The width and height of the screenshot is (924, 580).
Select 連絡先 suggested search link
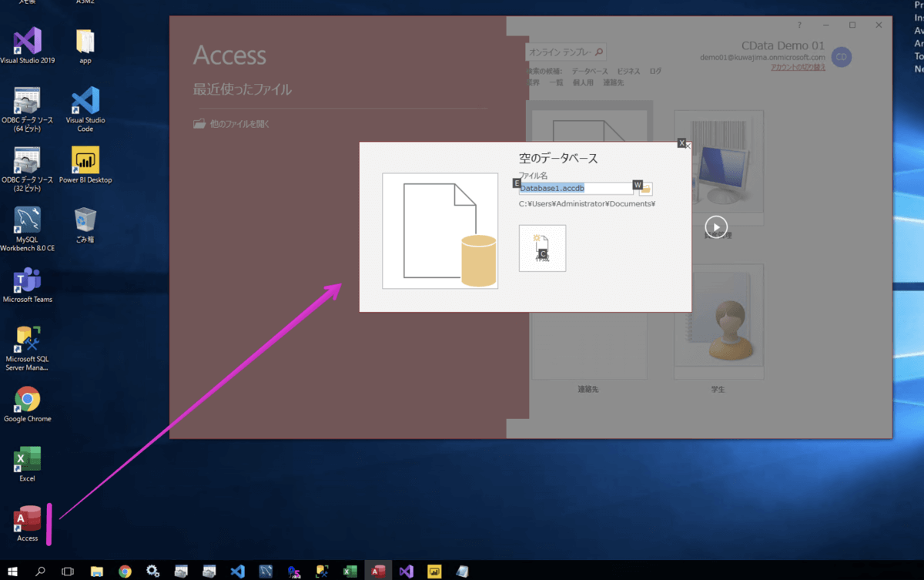pos(613,82)
